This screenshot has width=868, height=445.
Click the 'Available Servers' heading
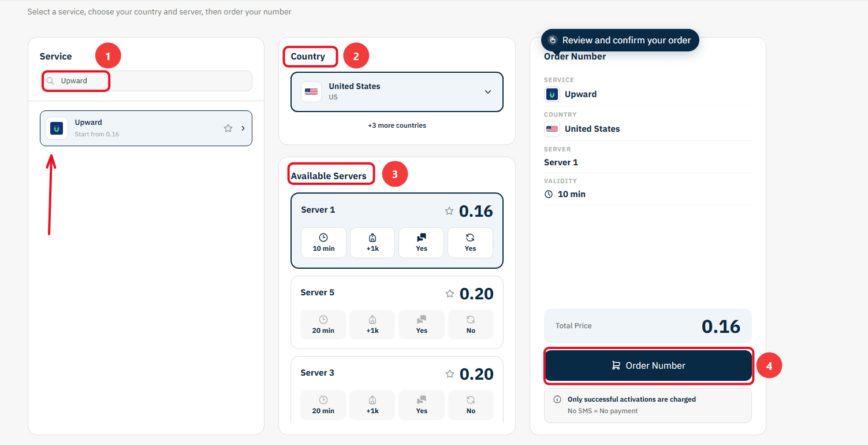[x=329, y=176]
